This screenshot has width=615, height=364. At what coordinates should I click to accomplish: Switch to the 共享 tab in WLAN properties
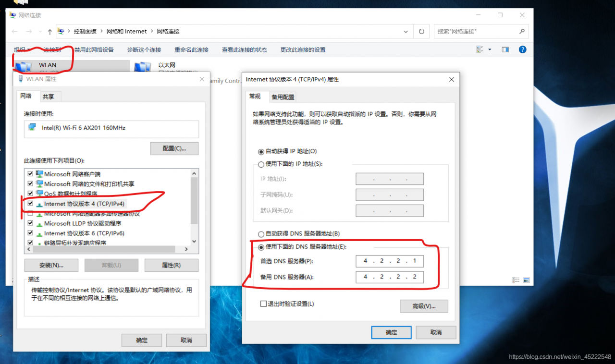pyautogui.click(x=50, y=97)
